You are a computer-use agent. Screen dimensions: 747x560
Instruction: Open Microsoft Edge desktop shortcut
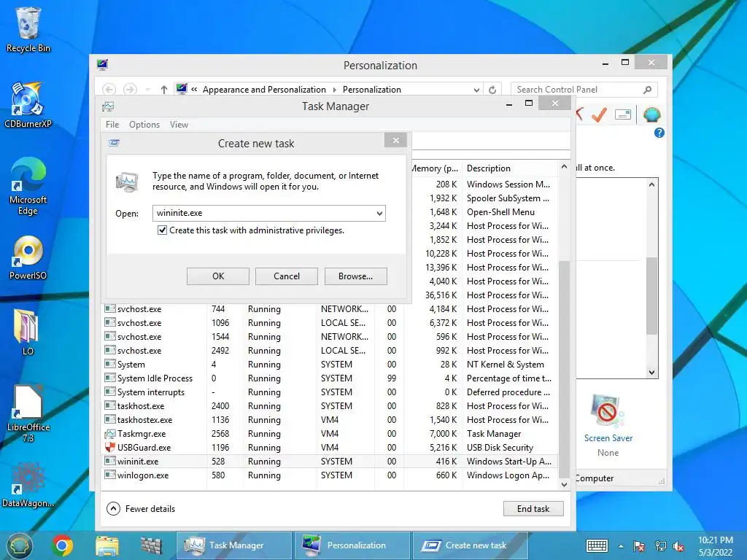click(28, 186)
